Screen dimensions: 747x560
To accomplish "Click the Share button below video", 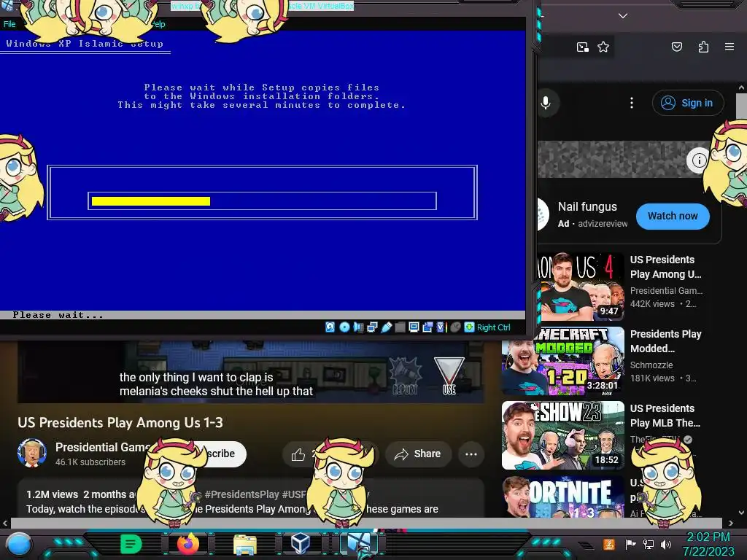I will [x=417, y=454].
